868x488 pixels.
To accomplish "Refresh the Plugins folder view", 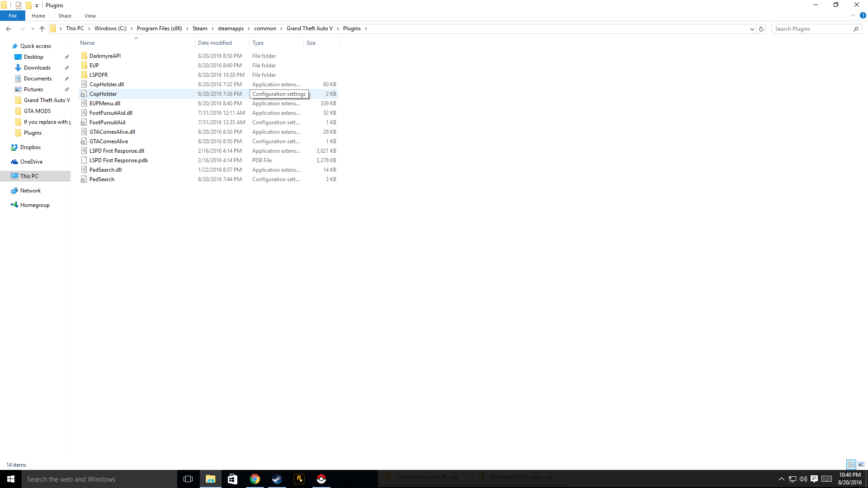I will 761,29.
